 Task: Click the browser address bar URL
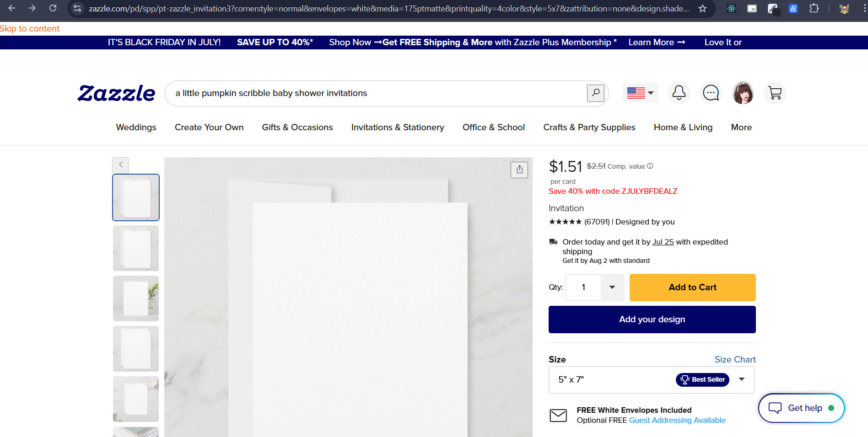389,9
